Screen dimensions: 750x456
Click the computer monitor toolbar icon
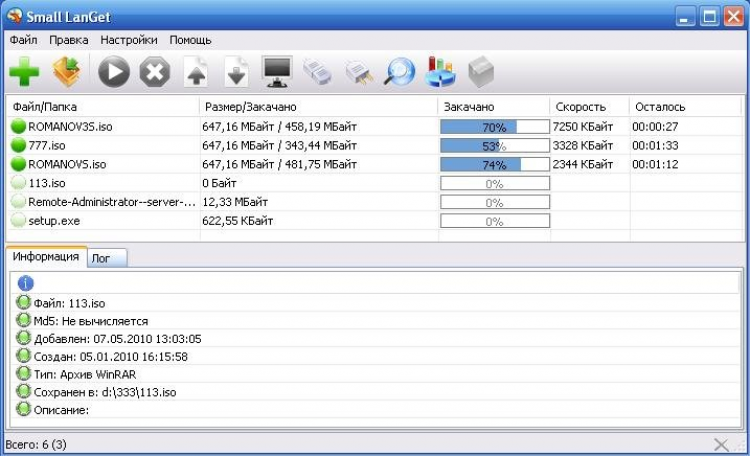pos(277,72)
